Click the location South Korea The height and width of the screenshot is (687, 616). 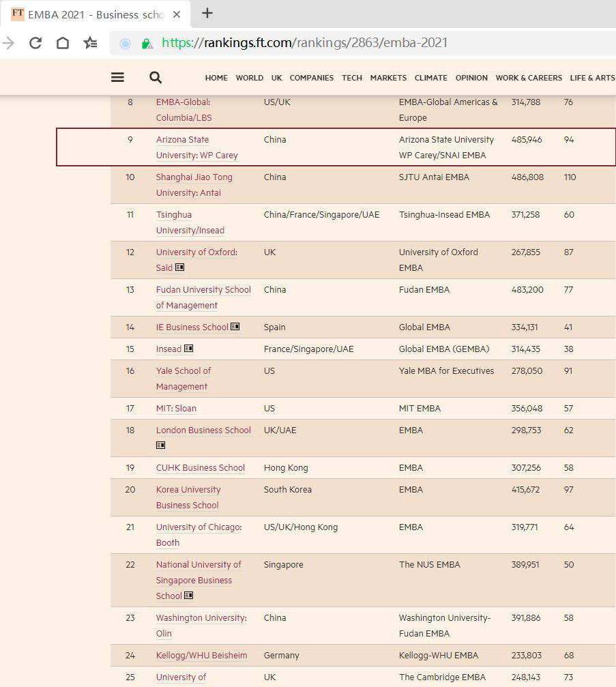point(287,489)
